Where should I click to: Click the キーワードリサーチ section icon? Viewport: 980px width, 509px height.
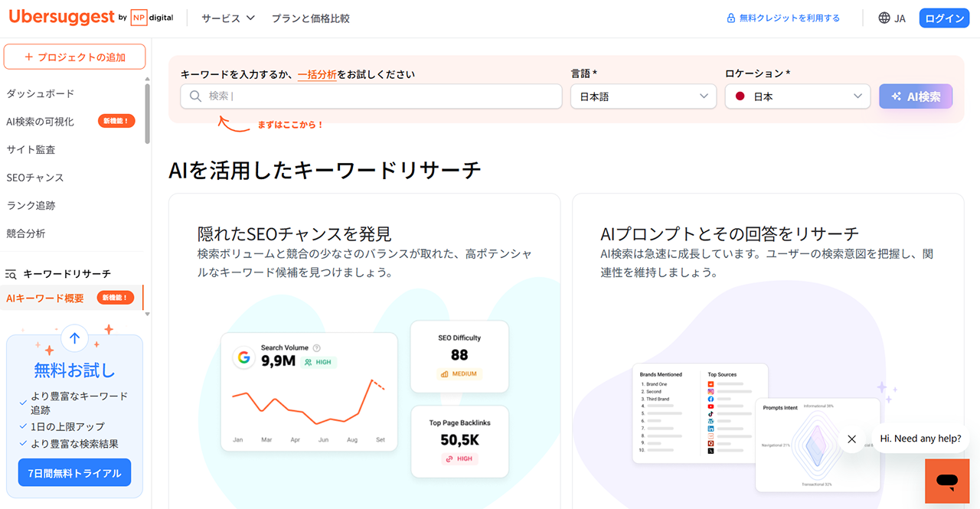(11, 274)
